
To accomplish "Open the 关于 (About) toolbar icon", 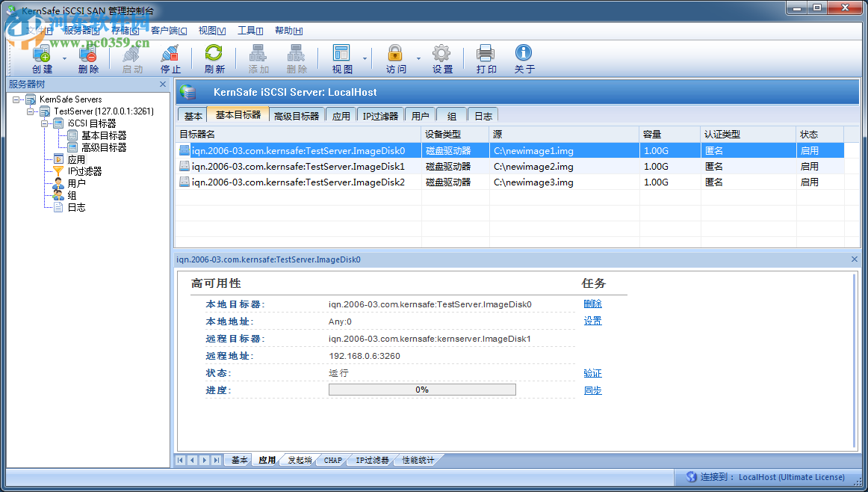I will click(x=524, y=58).
